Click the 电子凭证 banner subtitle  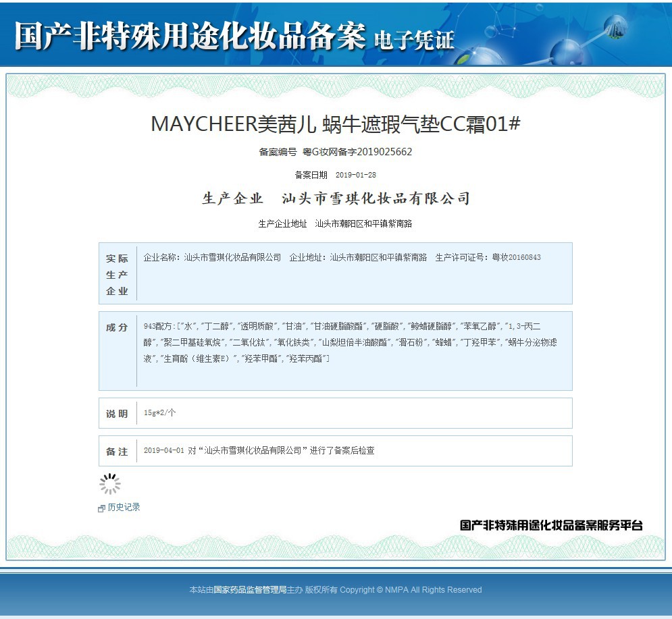[x=414, y=41]
